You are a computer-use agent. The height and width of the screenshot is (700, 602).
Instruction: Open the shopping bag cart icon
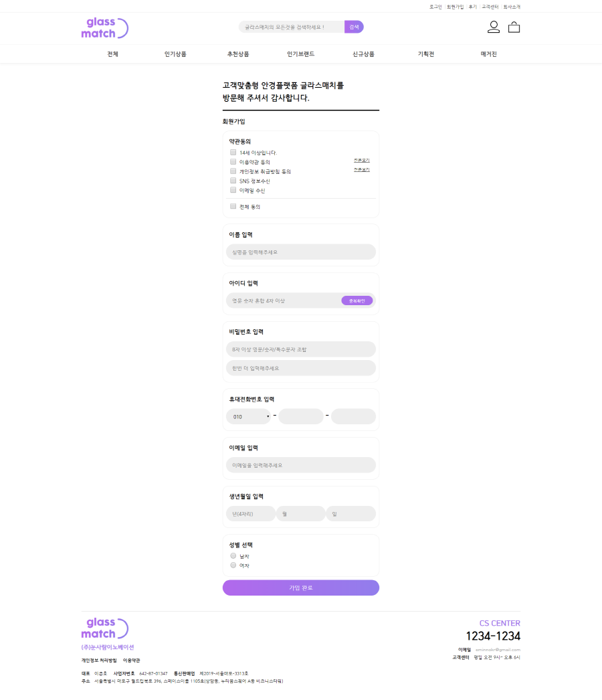tap(514, 27)
